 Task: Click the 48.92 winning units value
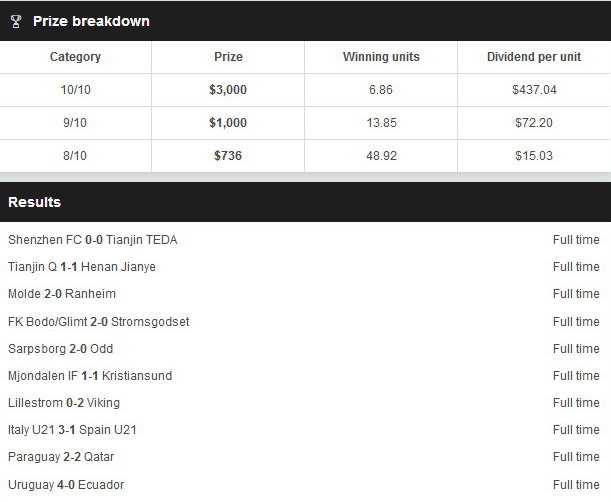381,156
